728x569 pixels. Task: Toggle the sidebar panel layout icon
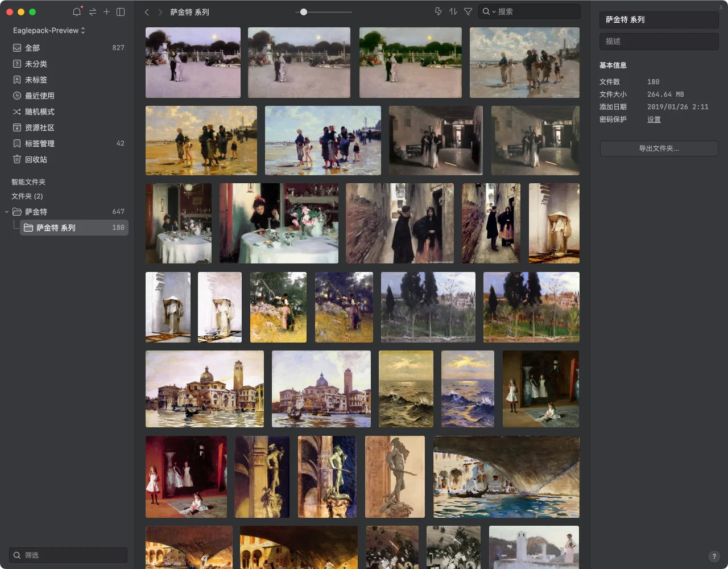[121, 12]
